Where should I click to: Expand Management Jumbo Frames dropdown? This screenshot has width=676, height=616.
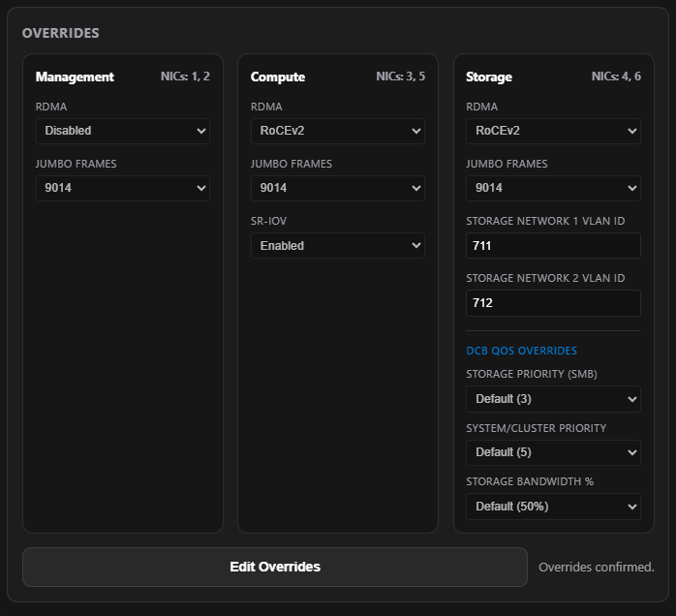(122, 188)
